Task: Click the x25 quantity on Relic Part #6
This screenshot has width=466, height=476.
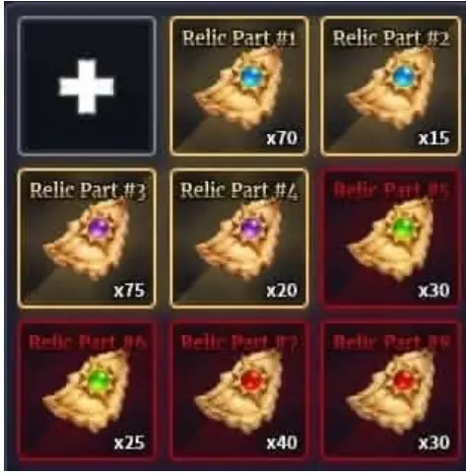Action: point(129,442)
